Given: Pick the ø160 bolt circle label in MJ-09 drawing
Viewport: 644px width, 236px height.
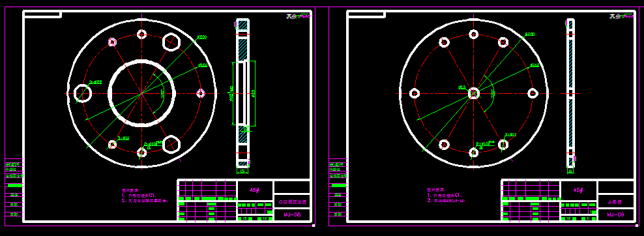Looking at the screenshot, I should pyautogui.click(x=534, y=65).
